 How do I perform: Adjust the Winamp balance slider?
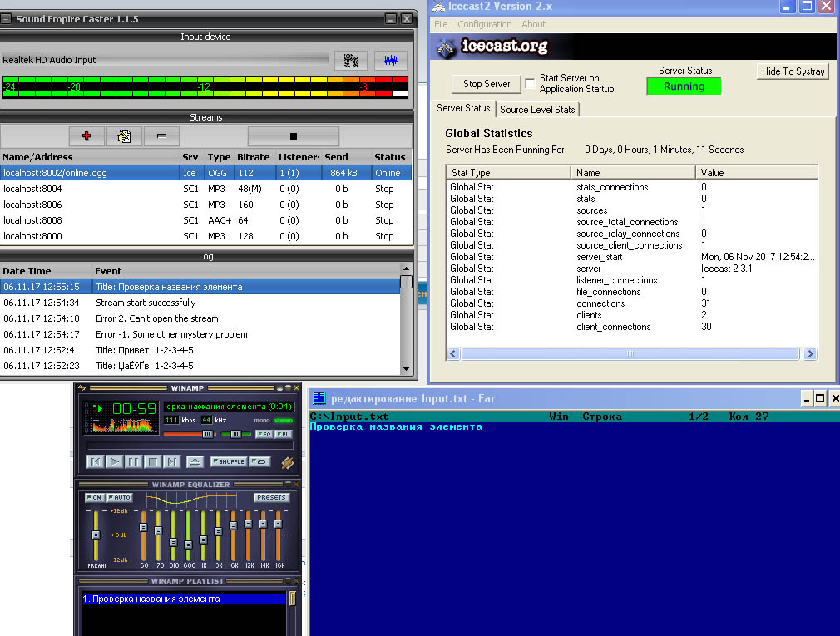235,434
